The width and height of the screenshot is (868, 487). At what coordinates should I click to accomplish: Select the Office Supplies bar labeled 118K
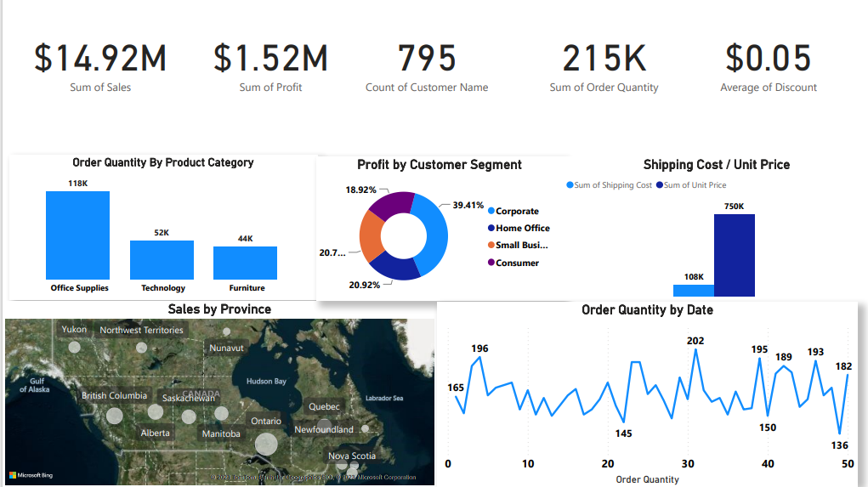tap(77, 235)
